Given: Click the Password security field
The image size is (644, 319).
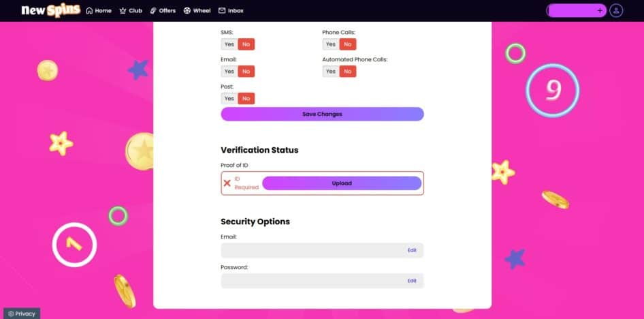Looking at the screenshot, I should pos(322,281).
